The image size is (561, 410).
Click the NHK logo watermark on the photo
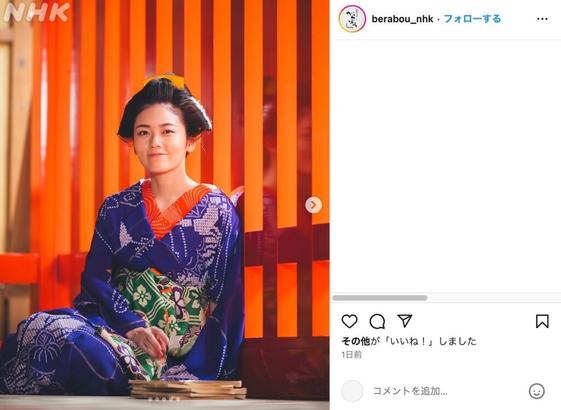coord(36,13)
